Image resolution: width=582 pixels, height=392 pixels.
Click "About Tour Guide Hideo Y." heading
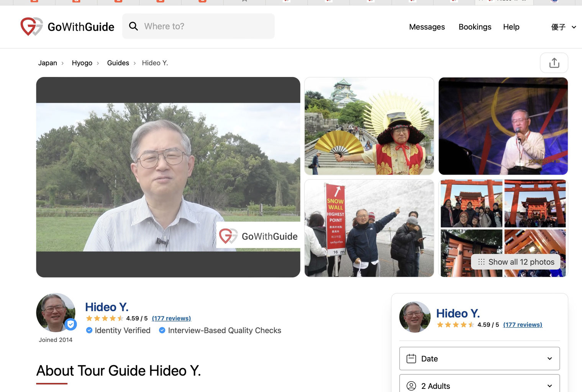point(118,371)
